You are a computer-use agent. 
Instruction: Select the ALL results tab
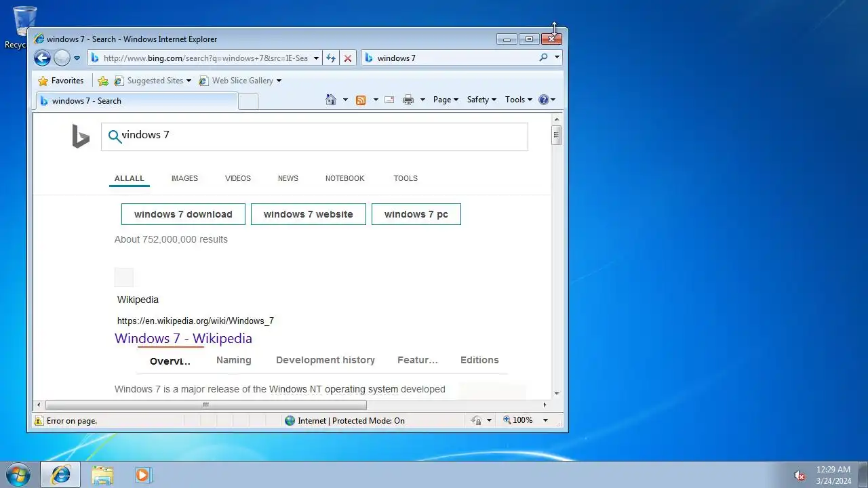[x=129, y=178]
